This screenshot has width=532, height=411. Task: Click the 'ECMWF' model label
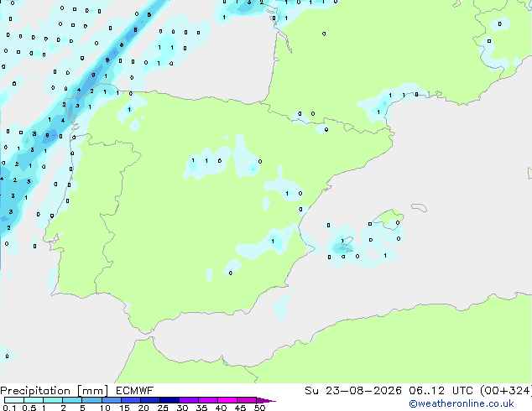click(135, 391)
